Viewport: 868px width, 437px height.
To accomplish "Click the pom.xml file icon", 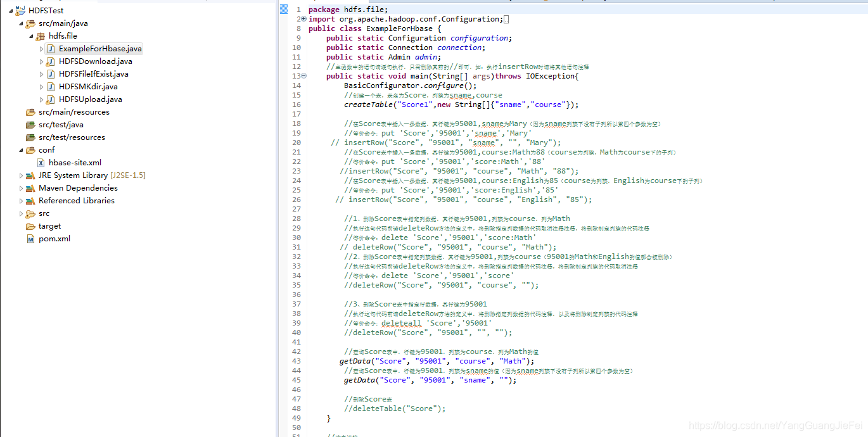I will click(x=30, y=239).
